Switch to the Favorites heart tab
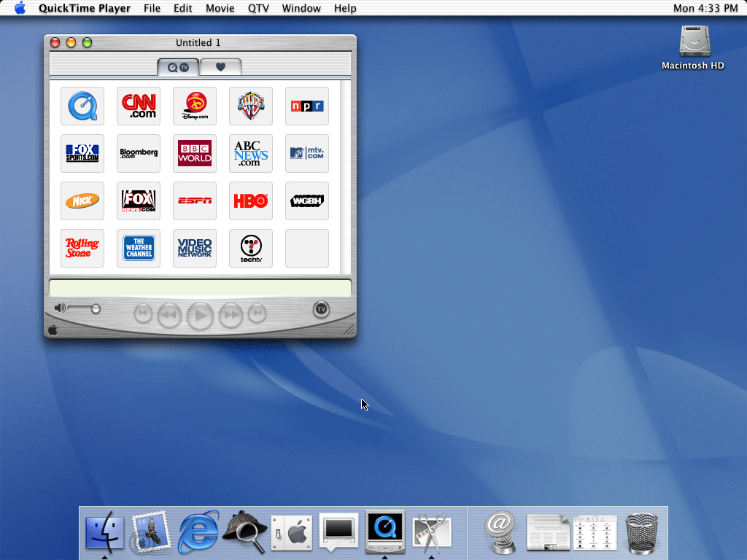The height and width of the screenshot is (560, 747). (220, 67)
